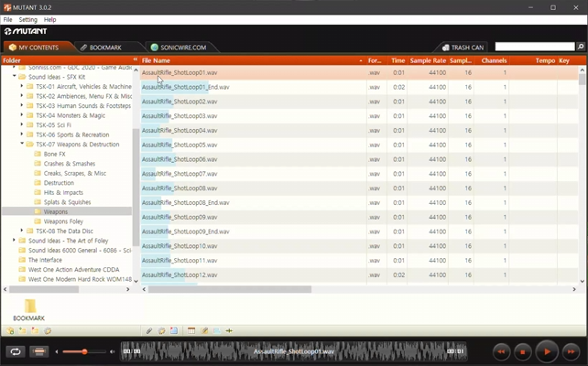The height and width of the screenshot is (366, 588).
Task: Click the gear icon in the folder toolbar
Action: pos(48,331)
